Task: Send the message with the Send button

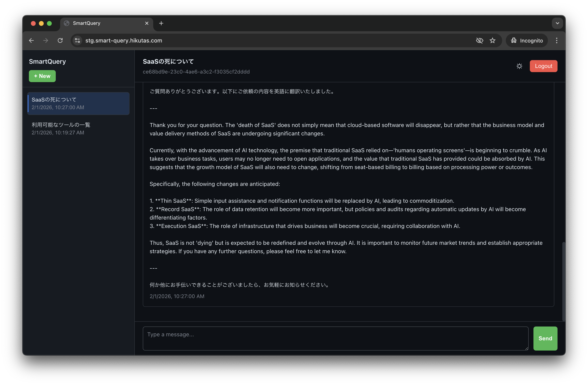Action: [545, 338]
